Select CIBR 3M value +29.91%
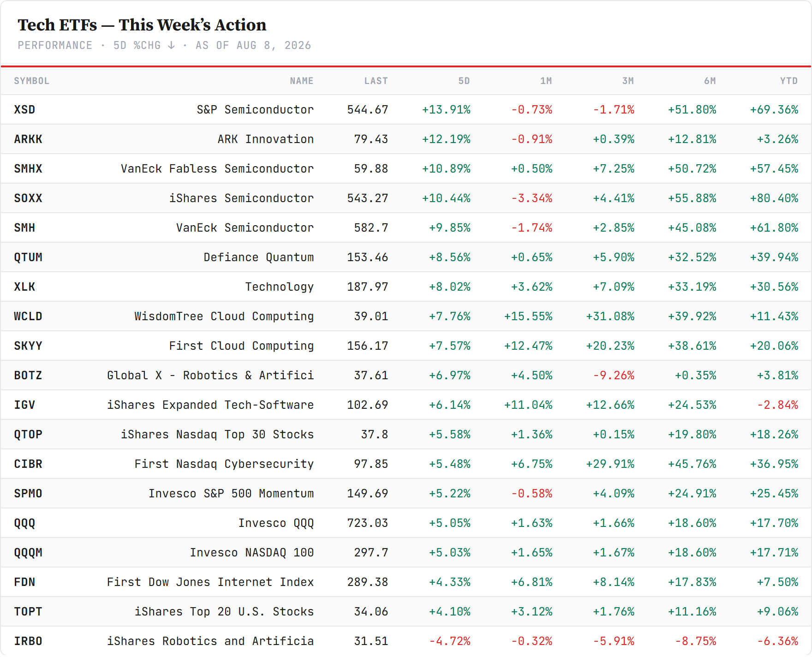Viewport: 812px width, 657px height. 610,464
